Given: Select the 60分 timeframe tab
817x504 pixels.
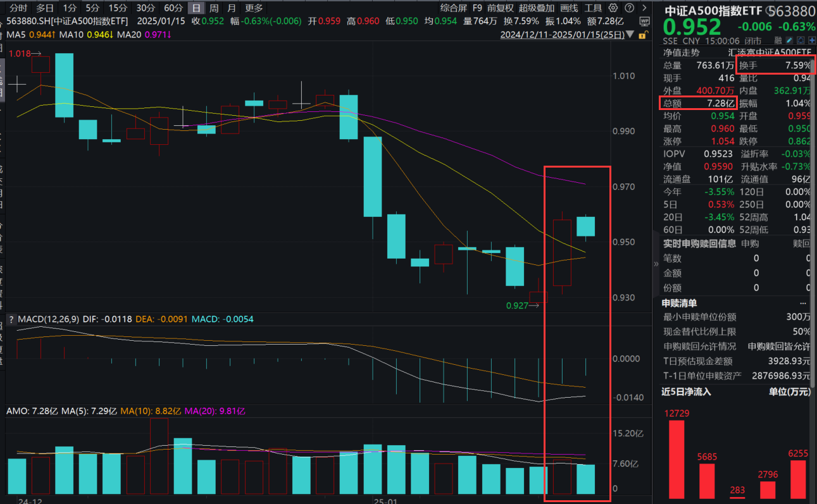Looking at the screenshot, I should point(173,8).
